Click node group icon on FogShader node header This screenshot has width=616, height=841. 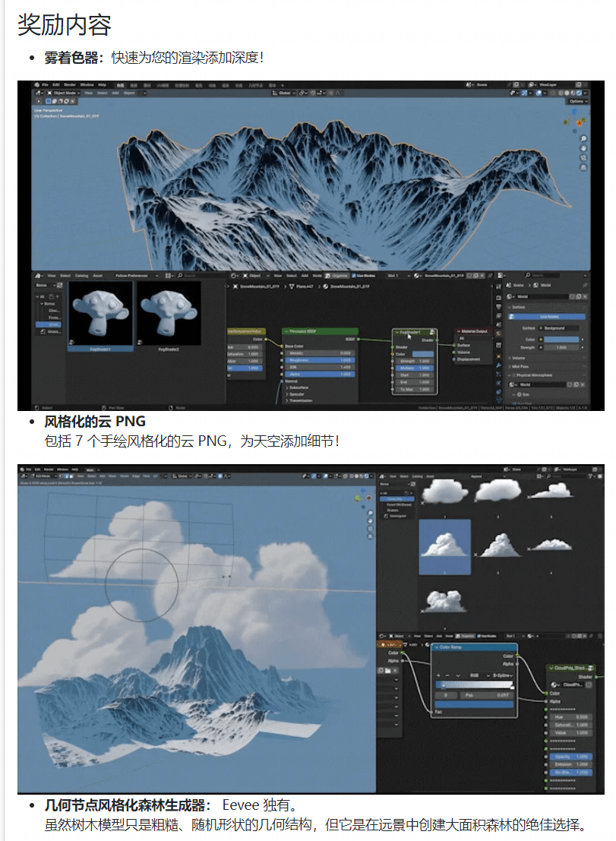point(432,333)
